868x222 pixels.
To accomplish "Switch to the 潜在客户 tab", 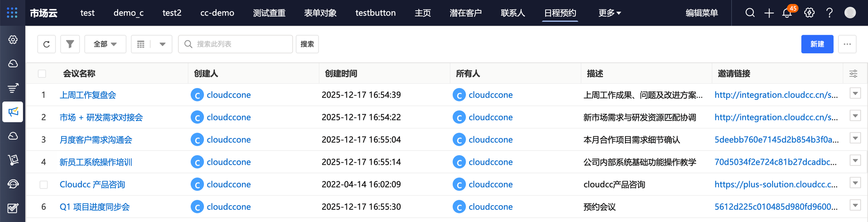I will (466, 13).
